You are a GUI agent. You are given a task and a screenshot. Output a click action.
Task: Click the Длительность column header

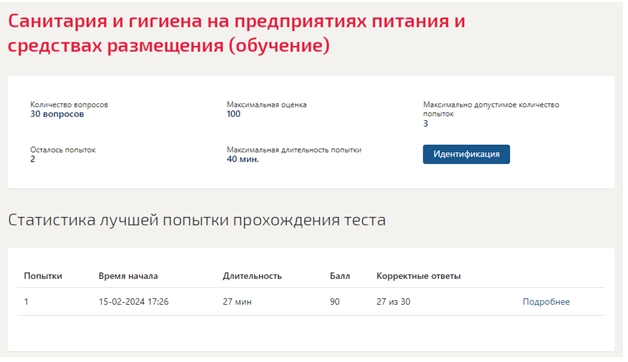click(252, 276)
